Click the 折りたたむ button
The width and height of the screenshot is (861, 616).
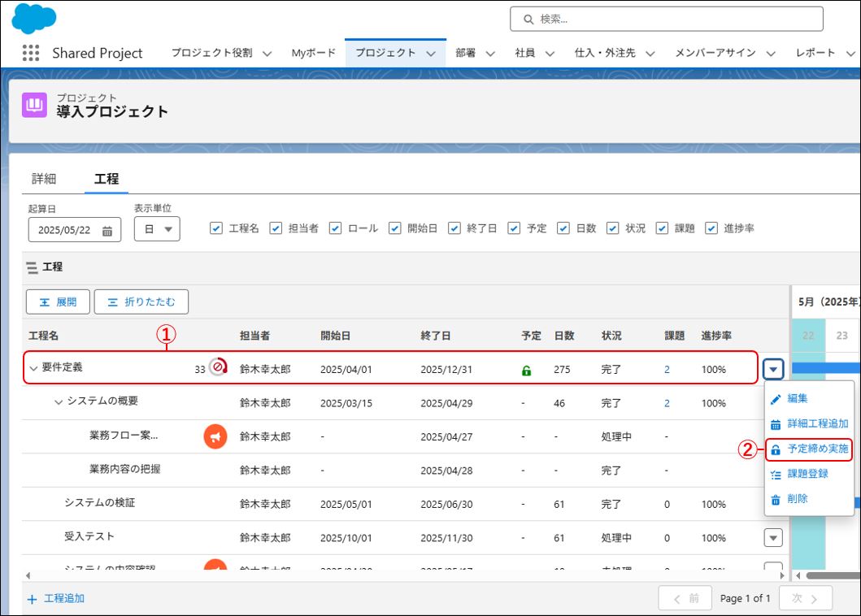pos(141,302)
